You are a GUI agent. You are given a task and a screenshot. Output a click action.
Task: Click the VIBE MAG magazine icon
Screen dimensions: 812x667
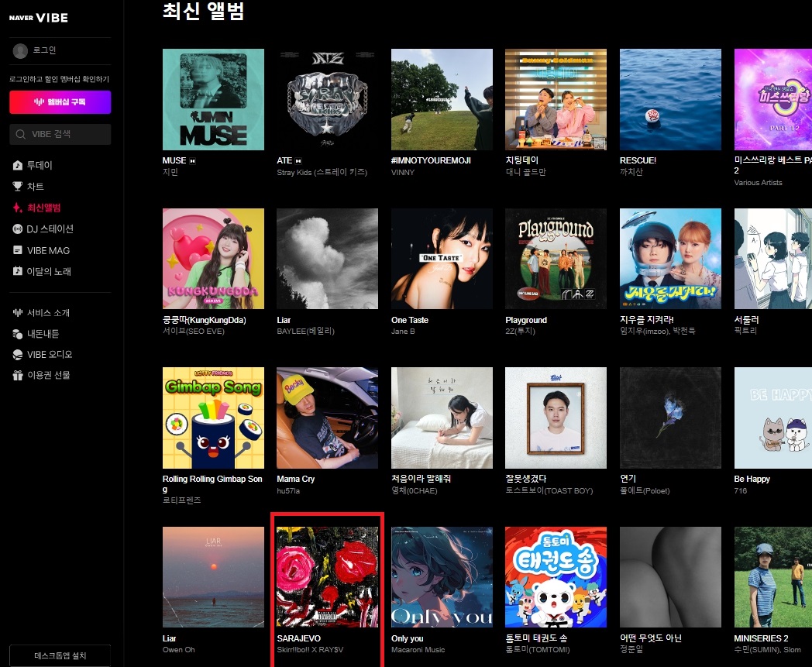pyautogui.click(x=18, y=250)
